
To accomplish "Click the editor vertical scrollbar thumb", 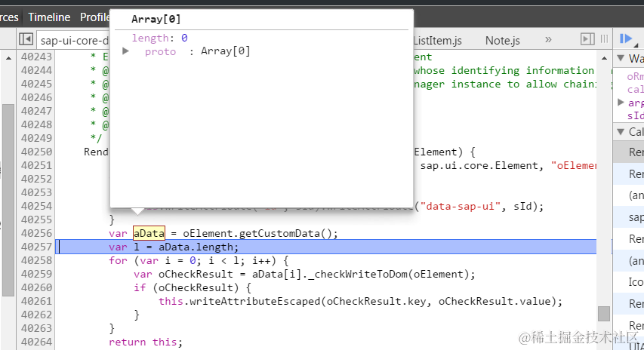I will click(604, 314).
